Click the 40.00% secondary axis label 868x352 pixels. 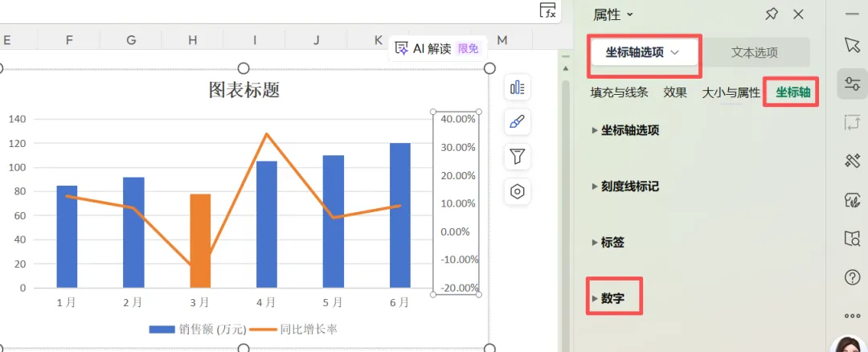pyautogui.click(x=458, y=119)
